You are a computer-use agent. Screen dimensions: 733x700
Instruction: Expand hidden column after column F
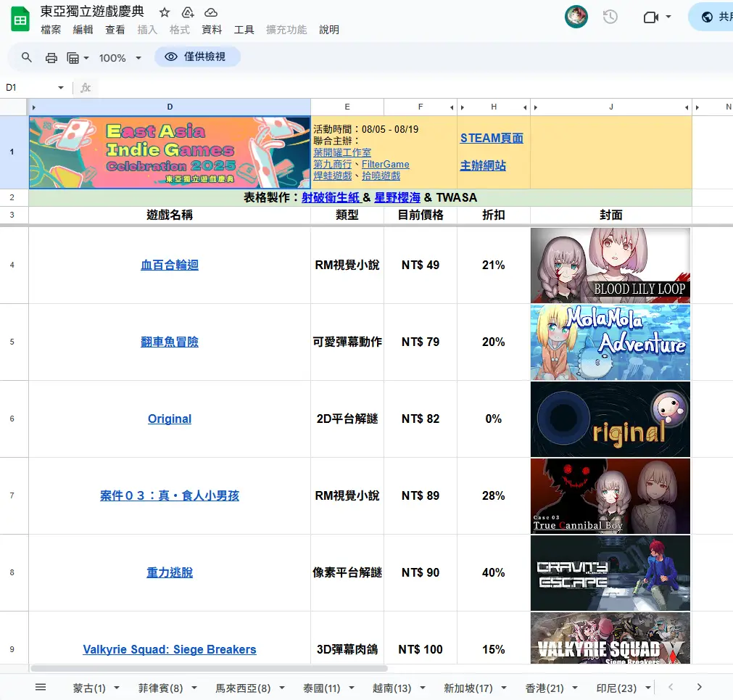coord(452,107)
